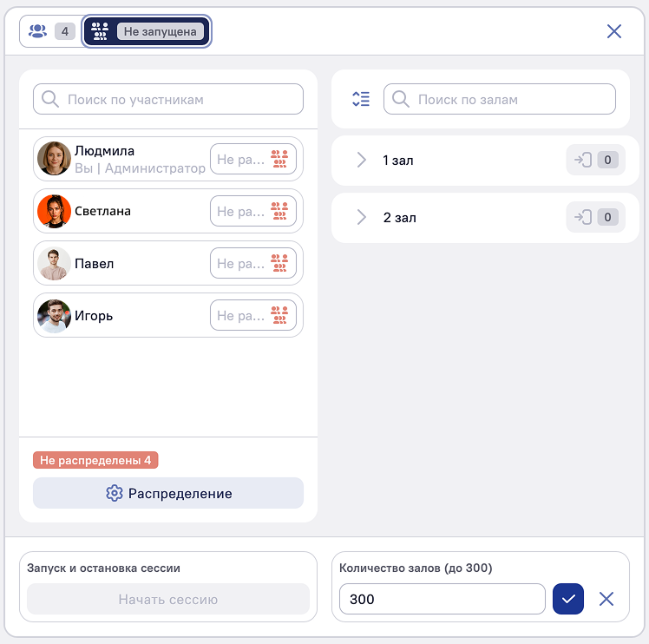
Task: Expand the '2 зал' room chevron
Action: point(361,217)
